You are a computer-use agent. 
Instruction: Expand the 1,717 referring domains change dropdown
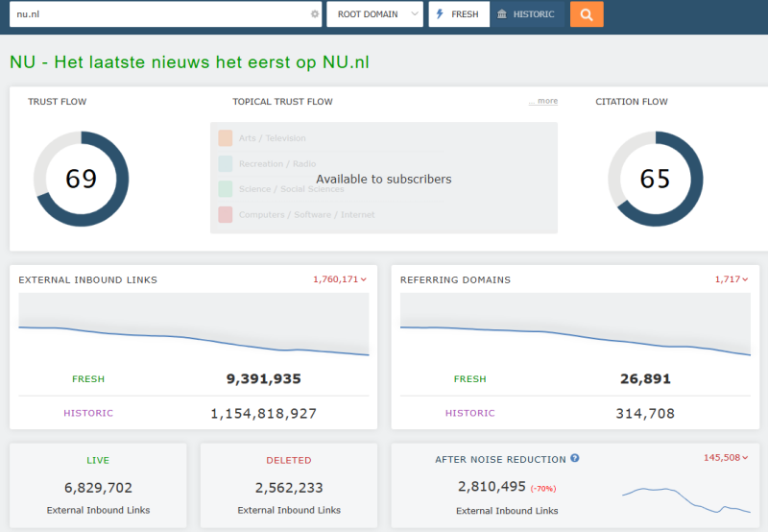point(729,279)
